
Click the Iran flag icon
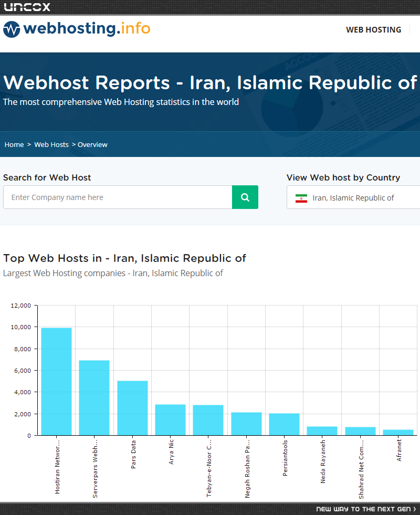click(301, 198)
